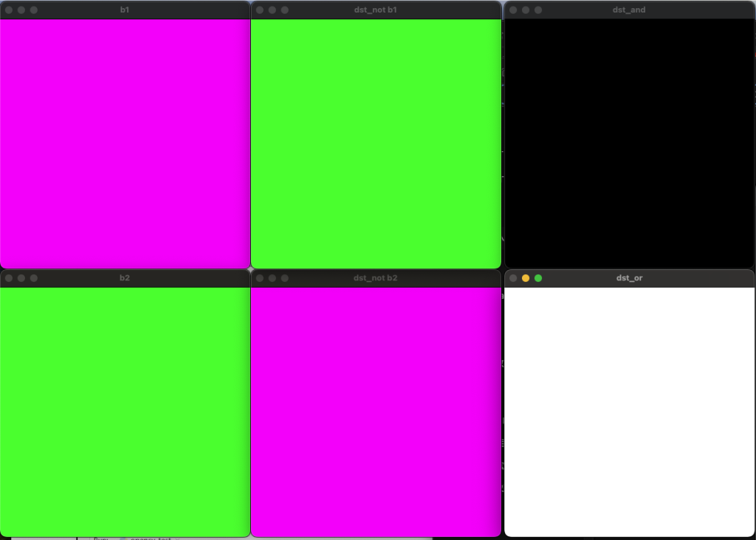Click the gray close button on dst_or

(x=513, y=278)
